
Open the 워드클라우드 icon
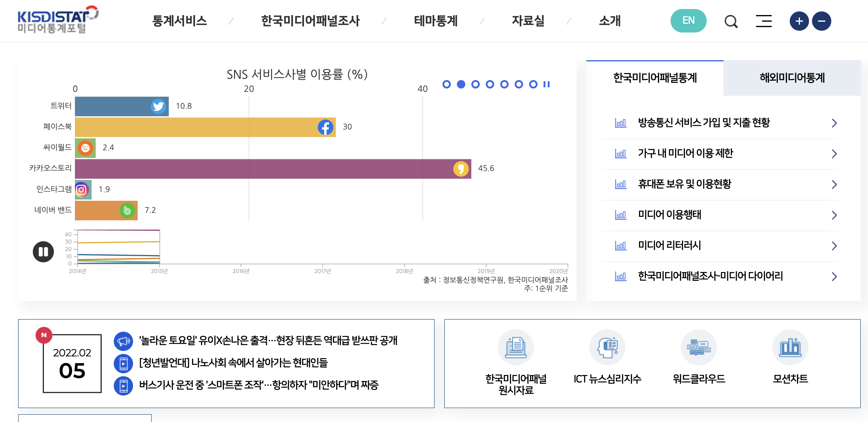pos(699,348)
